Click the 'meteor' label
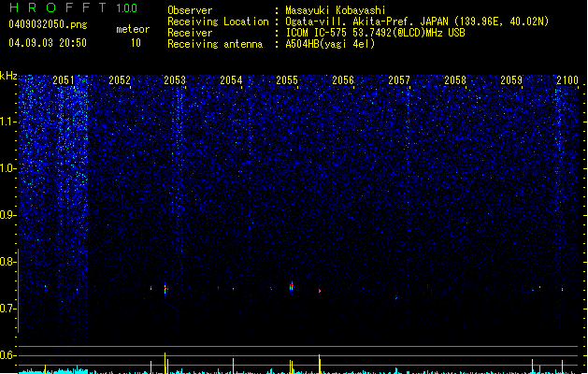The image size is (588, 374). [133, 29]
